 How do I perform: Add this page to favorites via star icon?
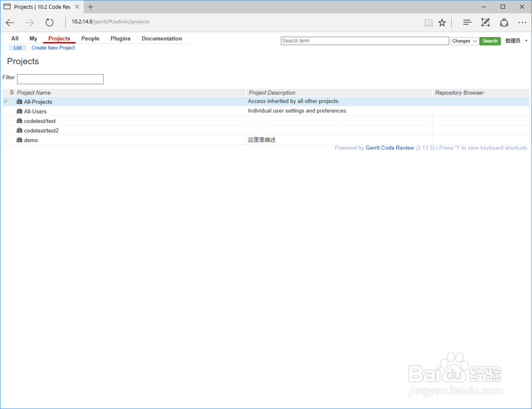[442, 22]
